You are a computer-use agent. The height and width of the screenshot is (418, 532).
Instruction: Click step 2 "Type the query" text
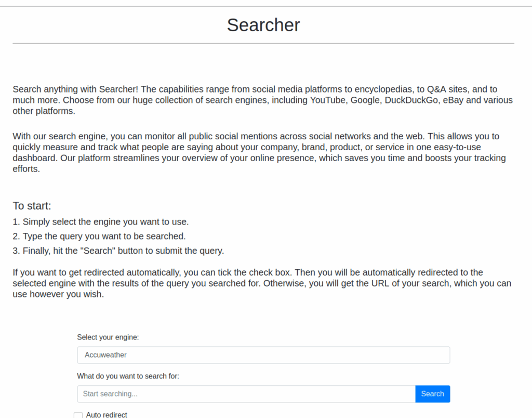pos(104,237)
